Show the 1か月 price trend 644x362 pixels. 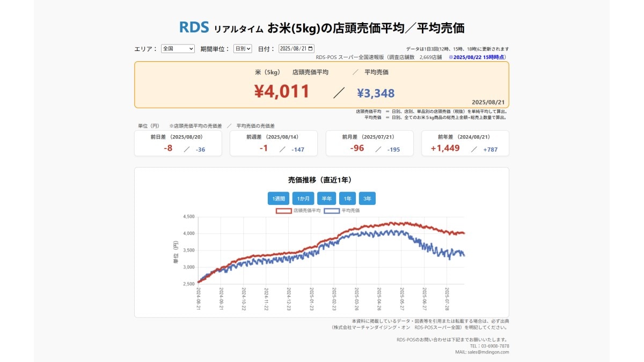point(303,198)
